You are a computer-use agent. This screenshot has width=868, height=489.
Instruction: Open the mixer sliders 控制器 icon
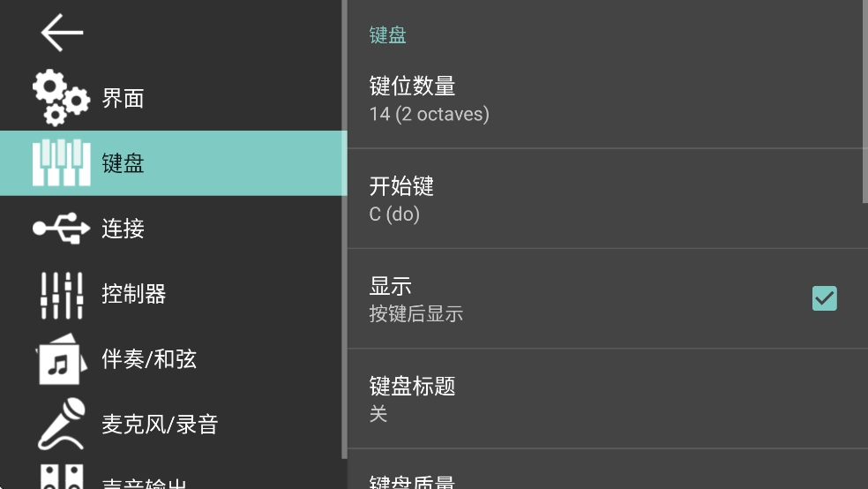point(61,294)
